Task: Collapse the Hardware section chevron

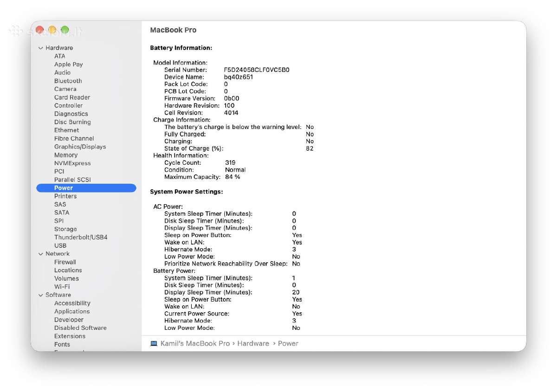Action: (40, 48)
